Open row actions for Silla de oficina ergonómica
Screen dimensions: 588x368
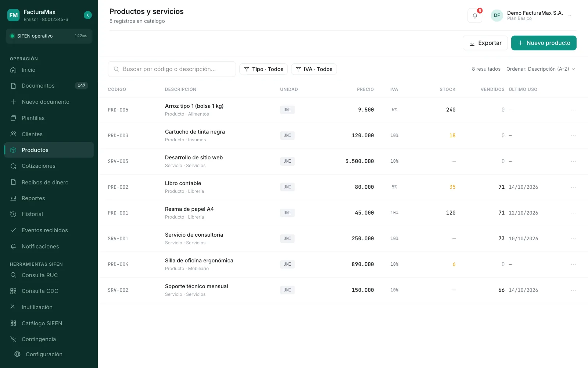573,265
